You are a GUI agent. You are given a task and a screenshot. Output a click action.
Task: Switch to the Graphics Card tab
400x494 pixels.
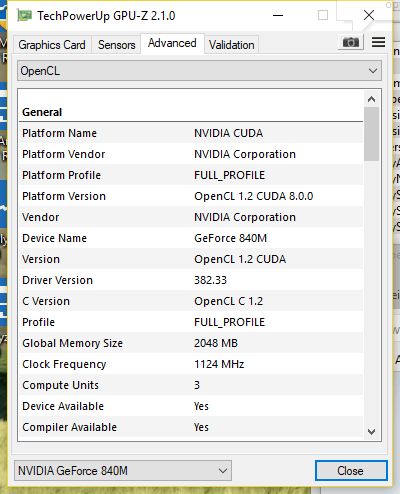[x=52, y=45]
